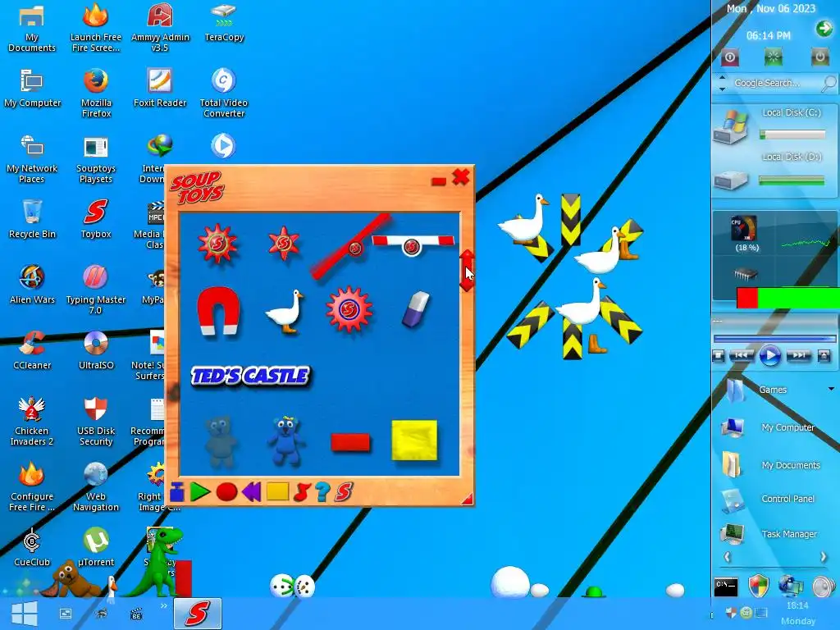
Task: Click the red power icon in sidebar
Action: [x=729, y=57]
